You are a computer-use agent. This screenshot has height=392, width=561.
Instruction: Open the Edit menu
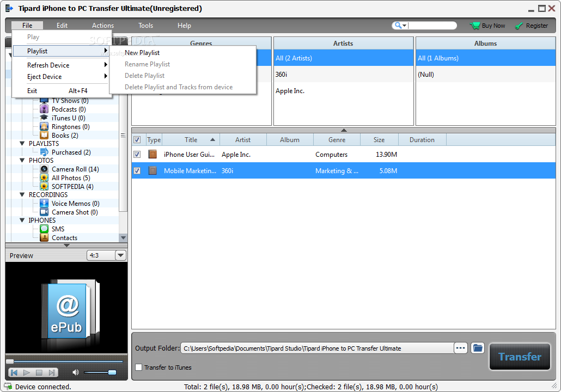(x=62, y=26)
